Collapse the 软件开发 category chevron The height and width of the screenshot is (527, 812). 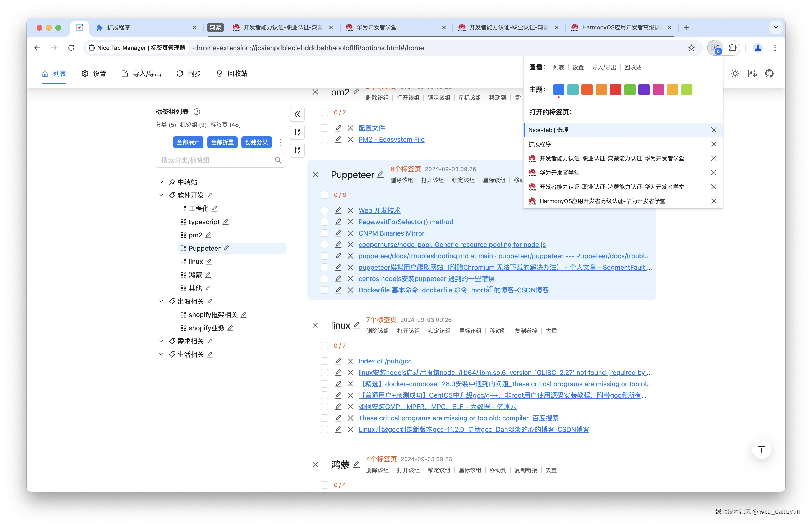(x=161, y=195)
